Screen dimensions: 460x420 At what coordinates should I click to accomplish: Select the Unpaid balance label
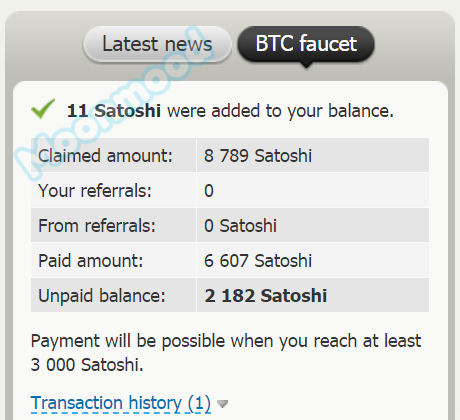pos(102,296)
